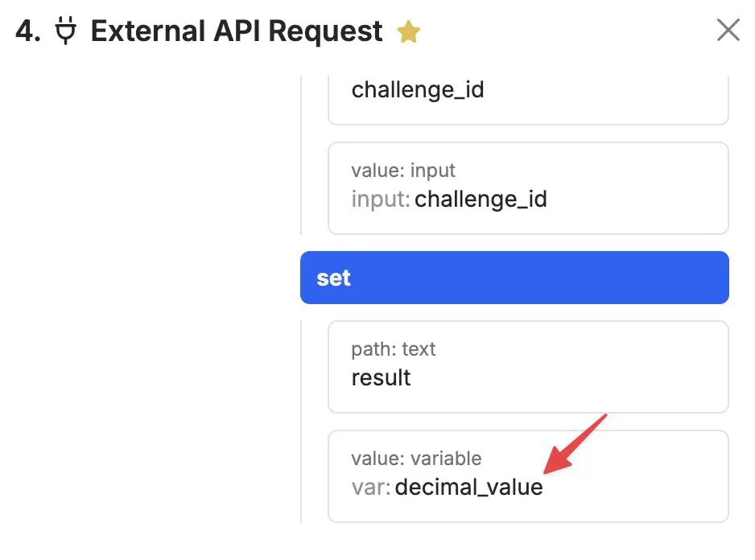
Task: Select the decimal_value variable name
Action: [468, 487]
